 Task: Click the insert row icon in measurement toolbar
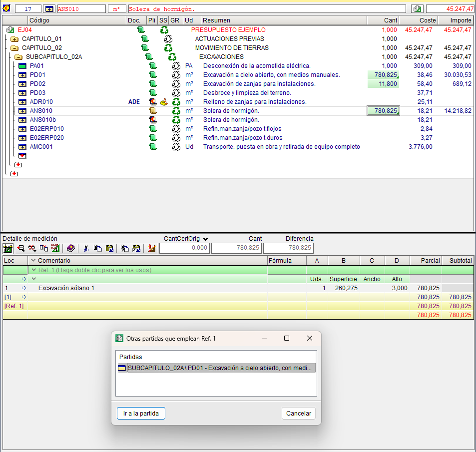coord(21,248)
